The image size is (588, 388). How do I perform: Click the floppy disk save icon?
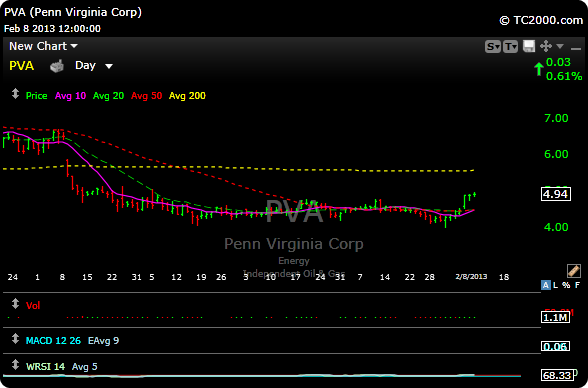pyautogui.click(x=529, y=46)
